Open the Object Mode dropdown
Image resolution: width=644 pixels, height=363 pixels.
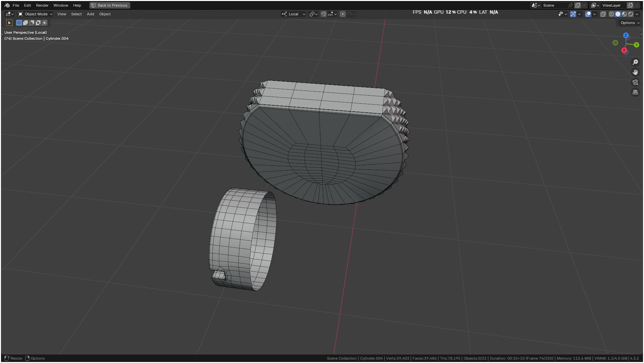35,14
